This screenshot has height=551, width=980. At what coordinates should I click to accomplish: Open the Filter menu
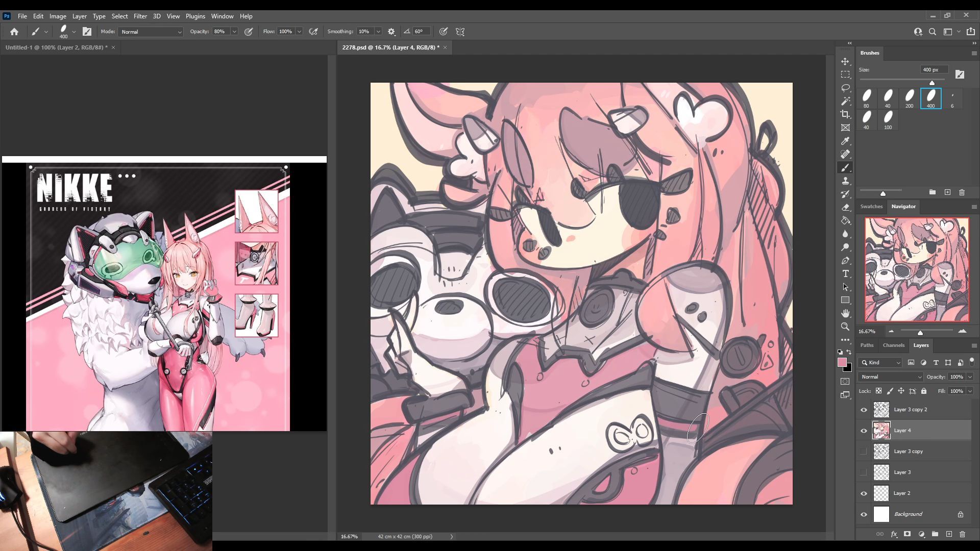[x=140, y=16]
